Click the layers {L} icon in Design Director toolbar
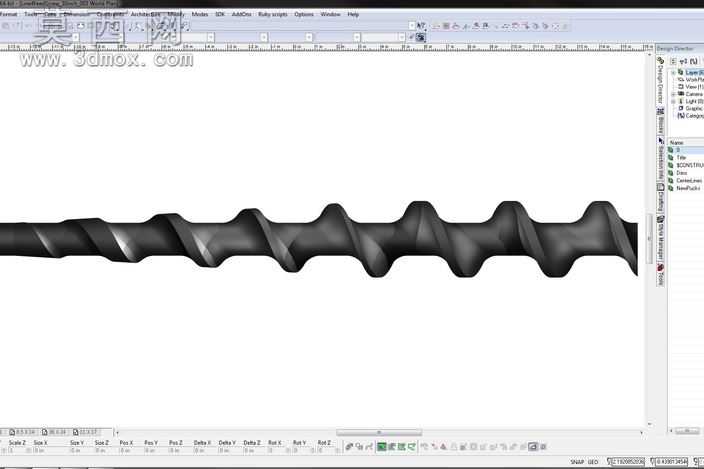Screen dimensions: 704x469 (694, 61)
